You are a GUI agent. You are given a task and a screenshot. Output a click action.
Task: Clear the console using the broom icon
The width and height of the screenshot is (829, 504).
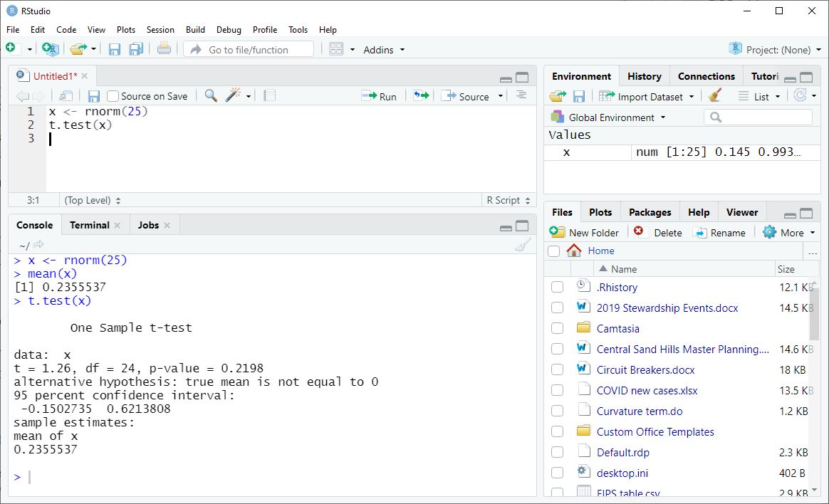pos(522,244)
